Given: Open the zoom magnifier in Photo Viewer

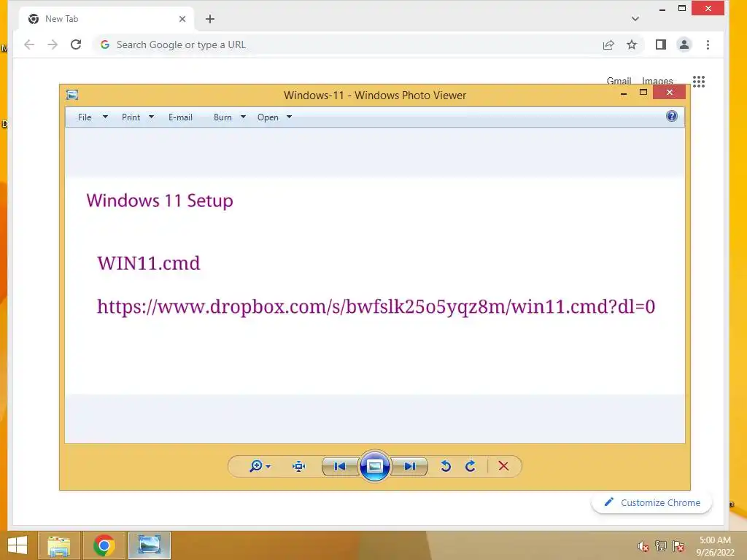Looking at the screenshot, I should coord(256,466).
